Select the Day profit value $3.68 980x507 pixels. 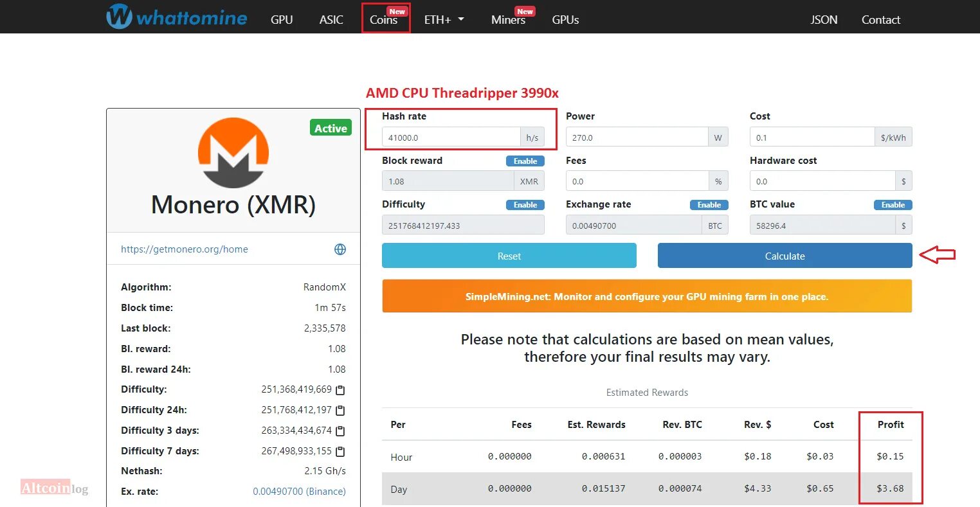point(890,488)
